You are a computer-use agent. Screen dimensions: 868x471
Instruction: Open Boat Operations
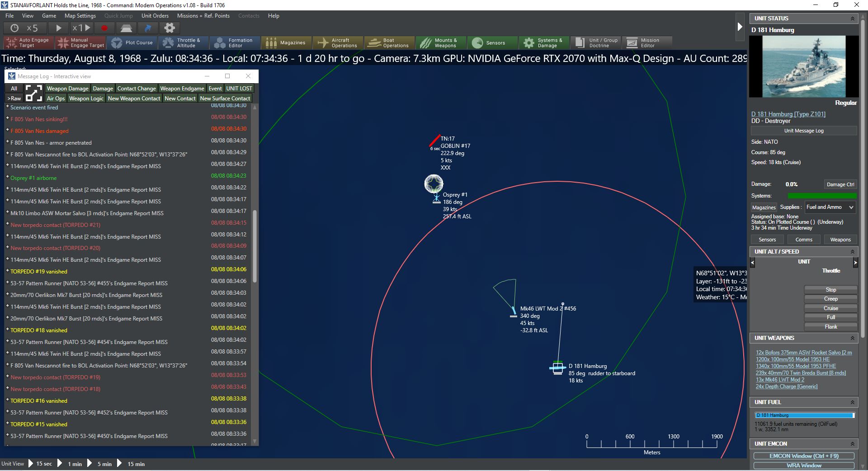tap(389, 42)
